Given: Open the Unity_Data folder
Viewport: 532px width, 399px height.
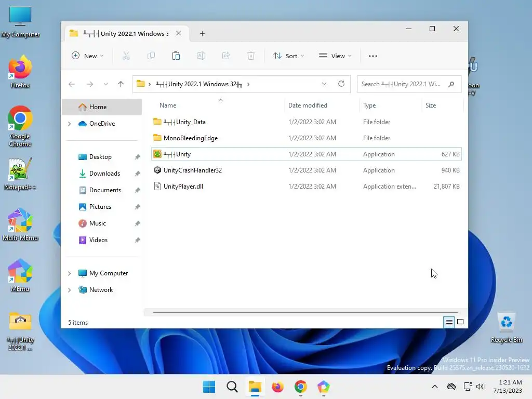Looking at the screenshot, I should (307, 122).
